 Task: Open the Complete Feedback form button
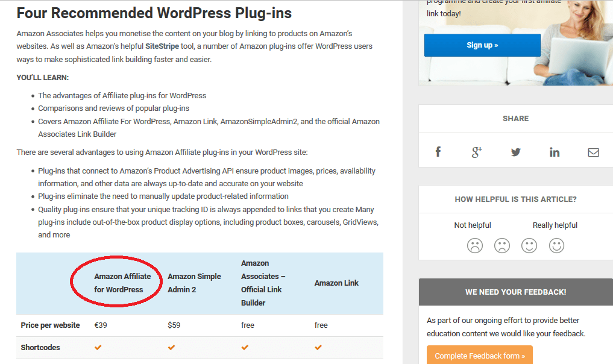(x=480, y=355)
